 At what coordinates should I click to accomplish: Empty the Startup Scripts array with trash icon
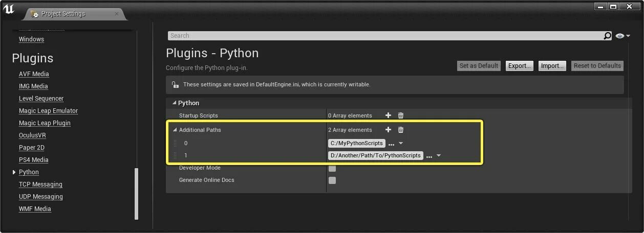point(401,115)
